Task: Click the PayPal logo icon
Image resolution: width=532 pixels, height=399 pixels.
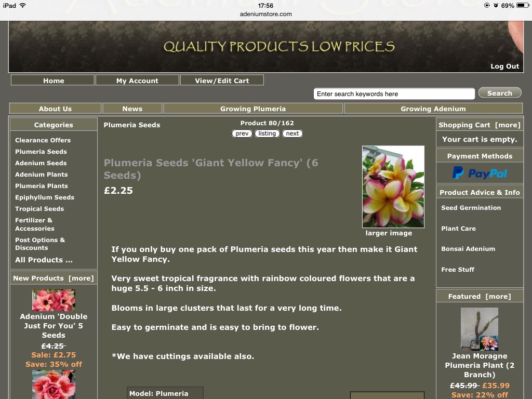Action: 480,173
